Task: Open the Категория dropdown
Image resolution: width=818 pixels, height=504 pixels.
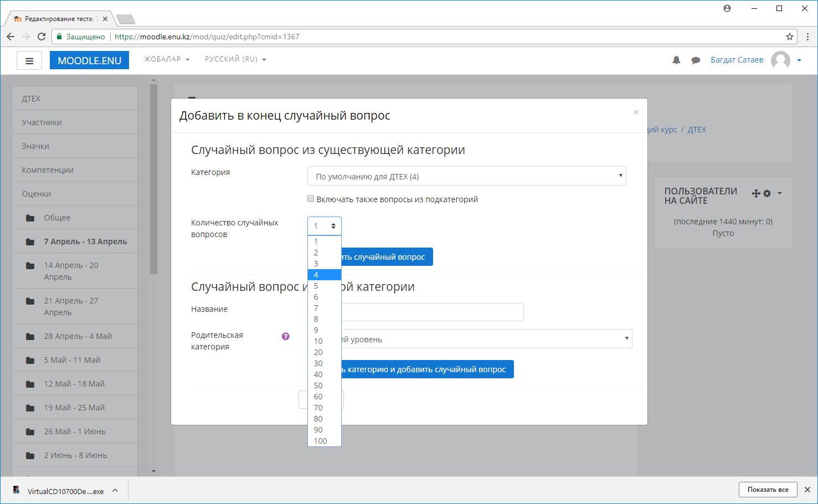Action: coord(467,176)
